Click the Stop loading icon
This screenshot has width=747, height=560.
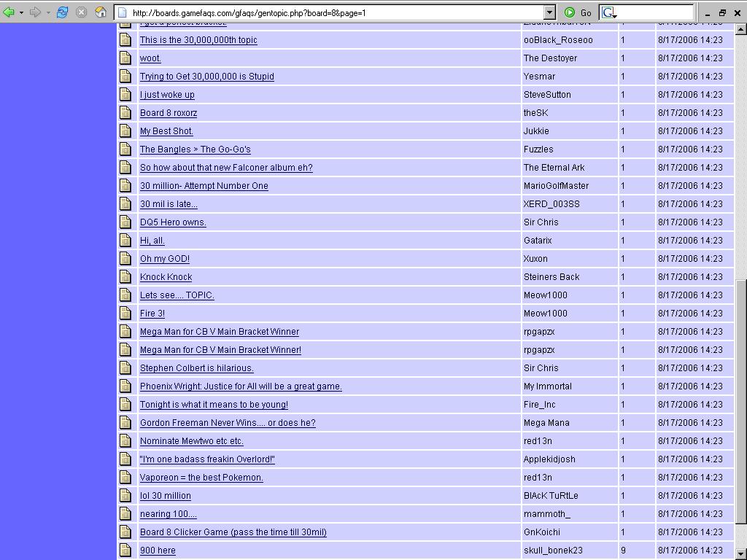(x=82, y=12)
